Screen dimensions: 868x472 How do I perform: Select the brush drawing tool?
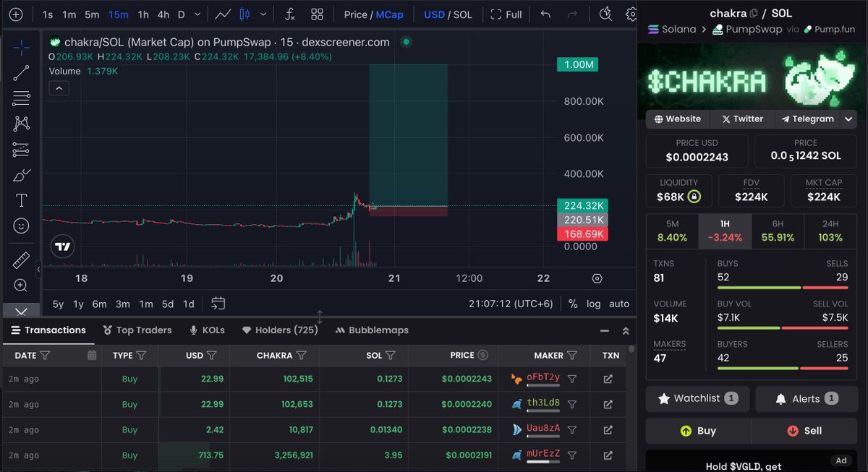(21, 175)
